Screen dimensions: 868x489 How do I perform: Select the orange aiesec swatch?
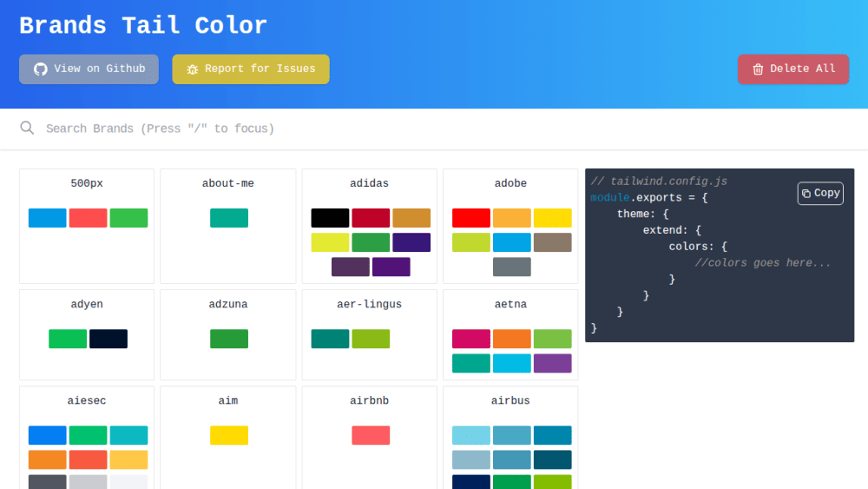point(48,459)
